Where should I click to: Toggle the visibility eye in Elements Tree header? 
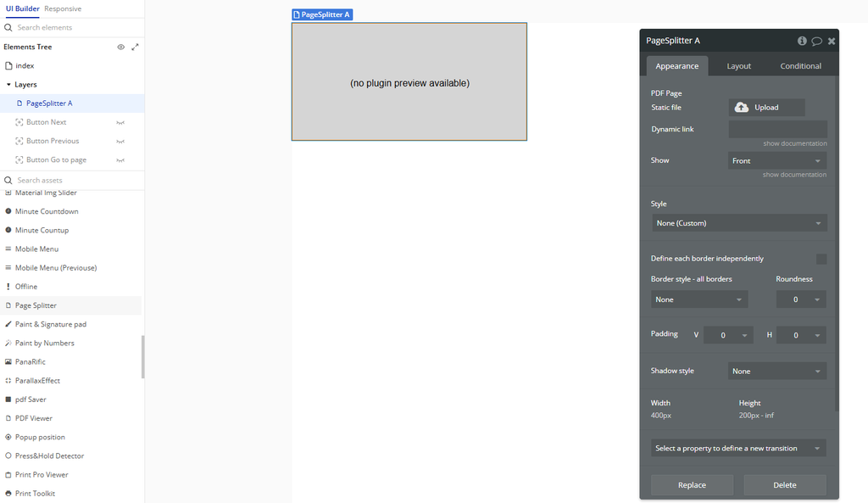[x=120, y=47]
